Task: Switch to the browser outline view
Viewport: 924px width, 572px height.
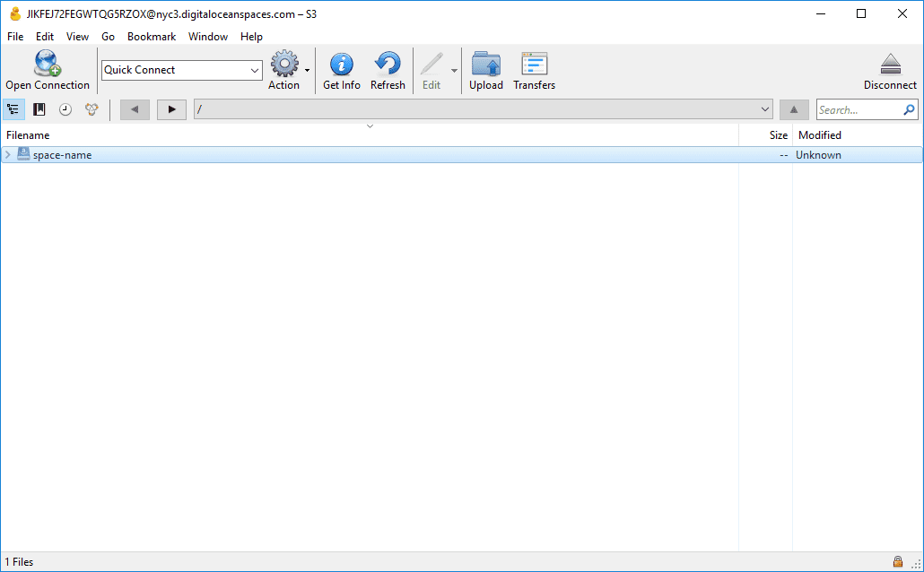Action: 13,109
